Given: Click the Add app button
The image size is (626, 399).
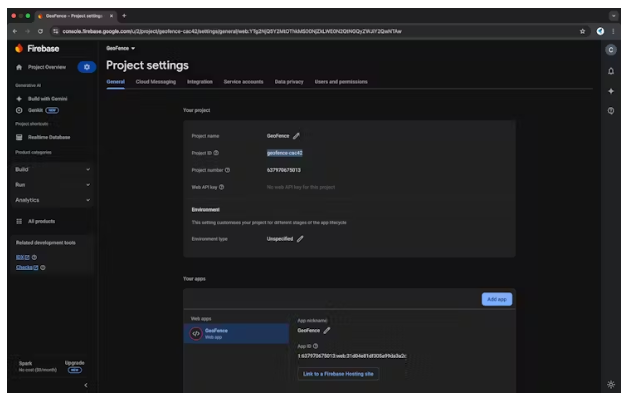Looking at the screenshot, I should point(497,299).
